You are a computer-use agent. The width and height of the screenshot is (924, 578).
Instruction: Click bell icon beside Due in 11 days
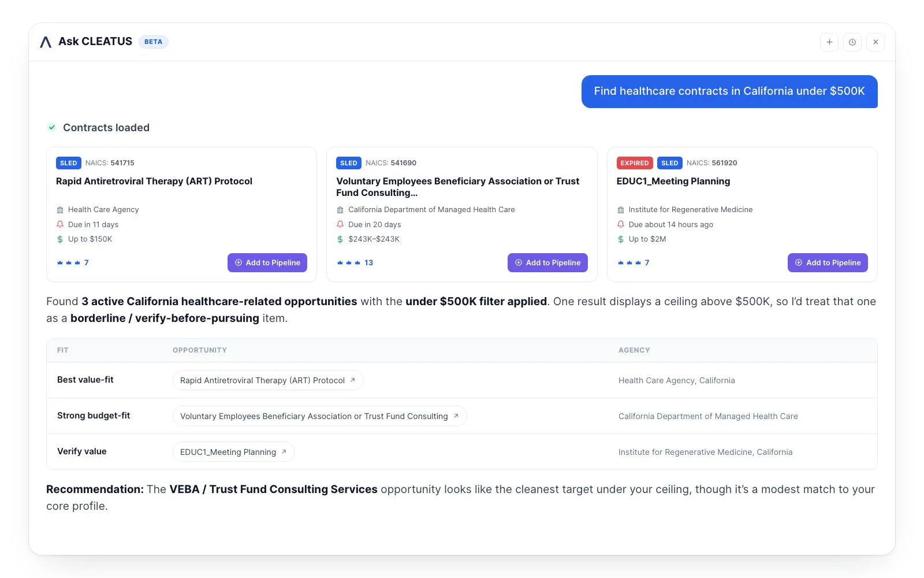pyautogui.click(x=60, y=224)
